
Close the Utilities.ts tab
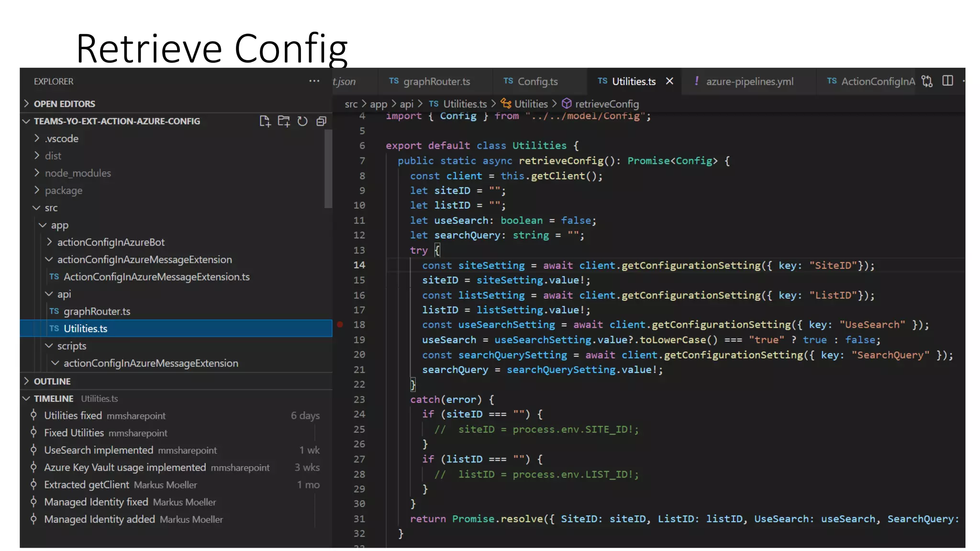[x=669, y=81]
